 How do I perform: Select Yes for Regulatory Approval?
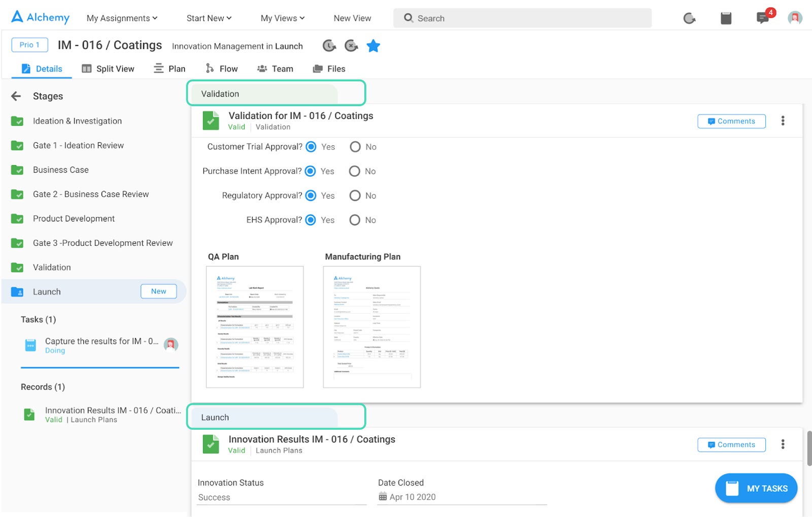[311, 196]
